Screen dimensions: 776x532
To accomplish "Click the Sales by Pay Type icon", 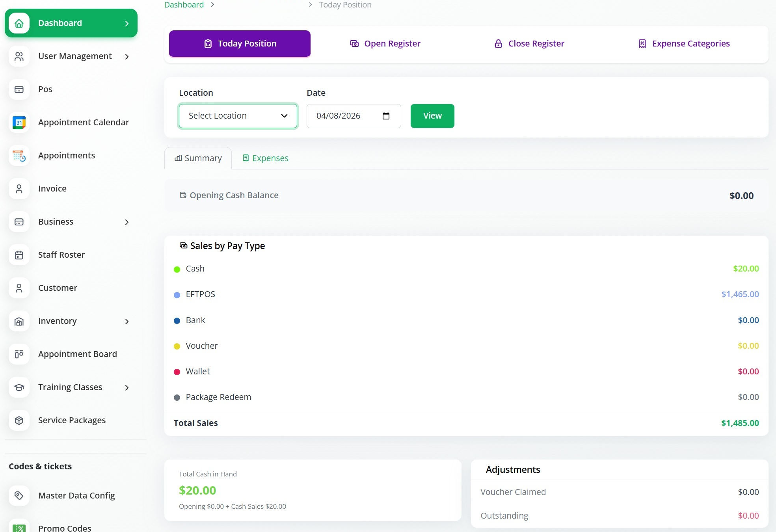I will point(183,246).
